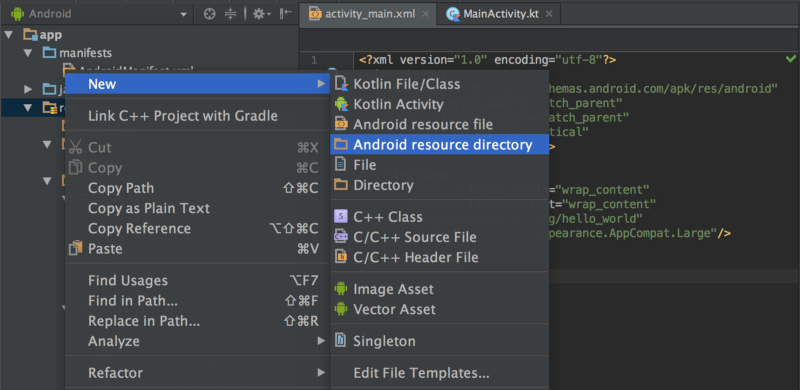Collapse the manifests folder
The height and width of the screenshot is (390, 800).
pyautogui.click(x=28, y=53)
